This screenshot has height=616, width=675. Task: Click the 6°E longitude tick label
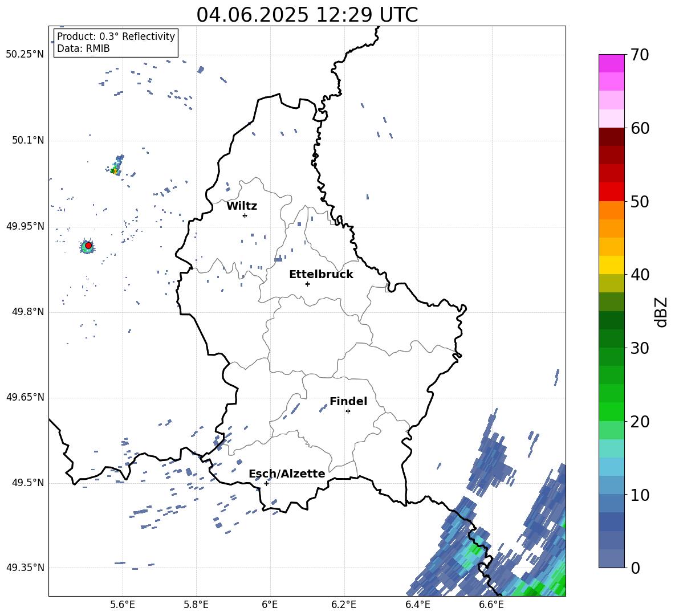click(270, 605)
